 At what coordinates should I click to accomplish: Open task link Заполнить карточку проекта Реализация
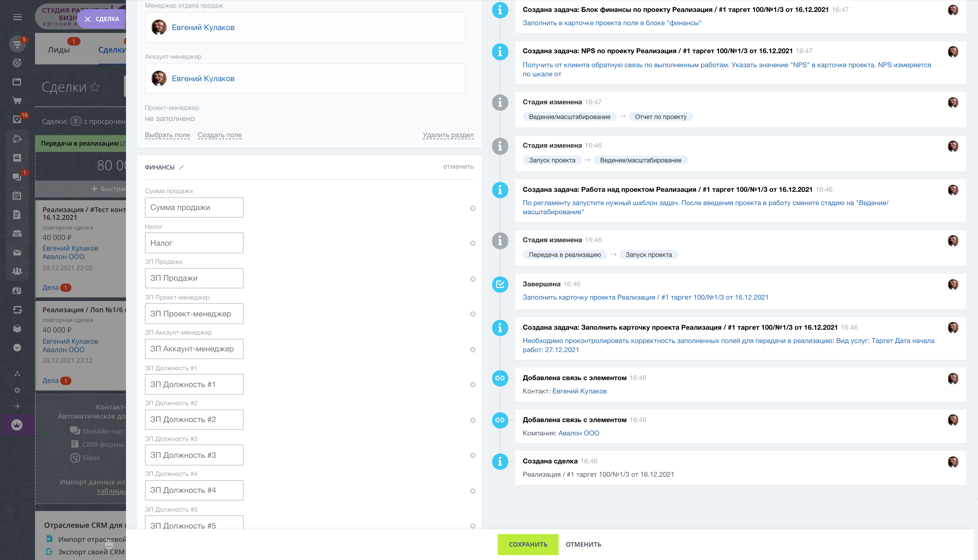645,297
